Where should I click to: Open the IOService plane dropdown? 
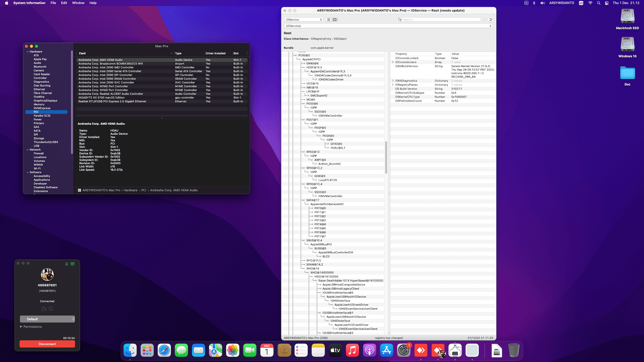click(304, 20)
